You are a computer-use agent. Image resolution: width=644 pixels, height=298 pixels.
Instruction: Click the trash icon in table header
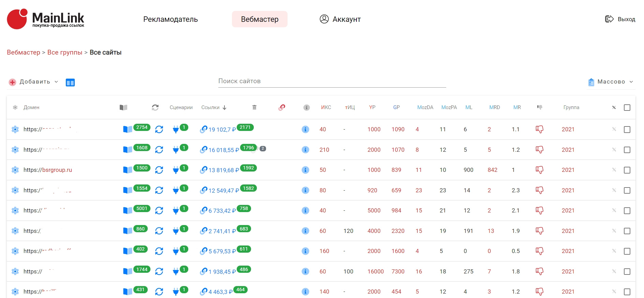point(254,107)
